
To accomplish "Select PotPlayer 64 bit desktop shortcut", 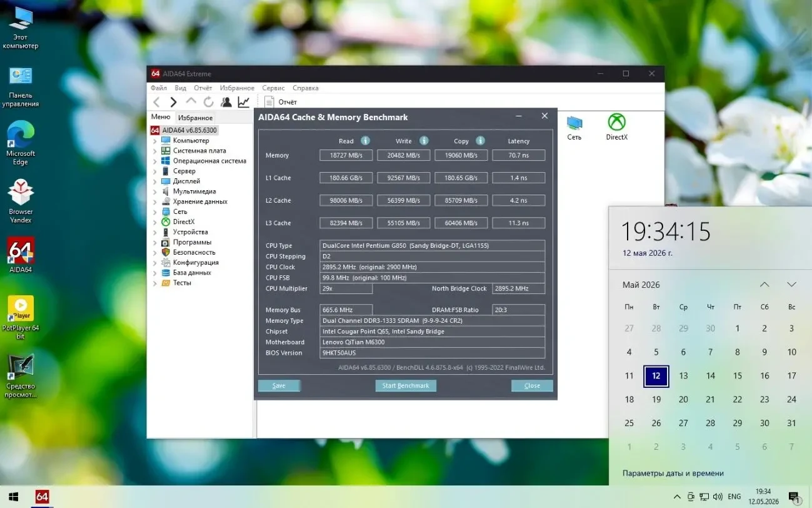I will point(21,317).
